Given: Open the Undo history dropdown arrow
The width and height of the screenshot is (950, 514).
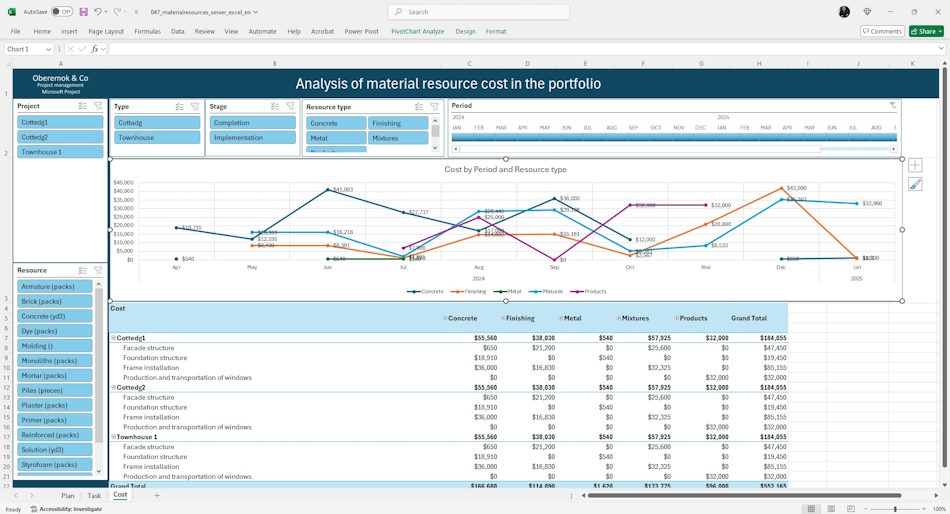Looking at the screenshot, I should click(106, 12).
